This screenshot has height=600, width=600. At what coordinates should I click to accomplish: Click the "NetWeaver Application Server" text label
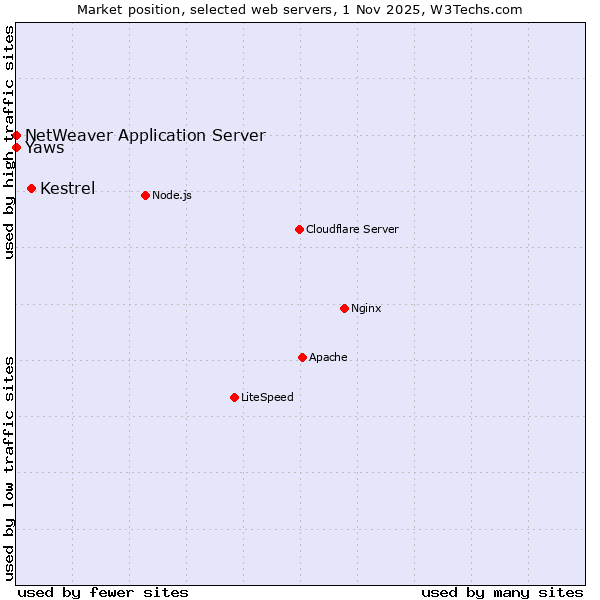tap(145, 135)
